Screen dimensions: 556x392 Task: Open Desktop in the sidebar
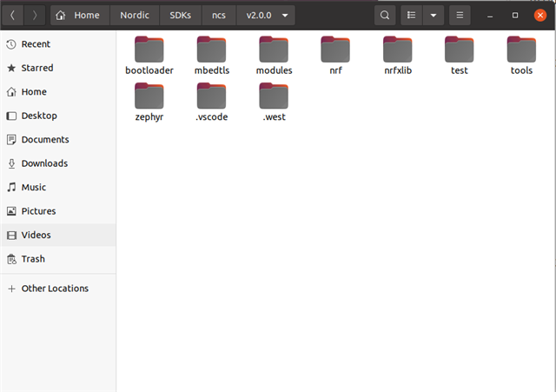[58, 116]
